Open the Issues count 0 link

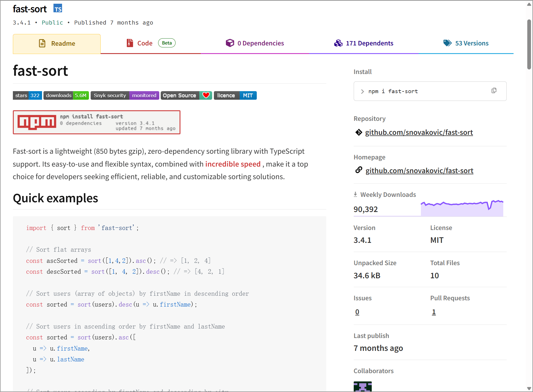coord(357,312)
